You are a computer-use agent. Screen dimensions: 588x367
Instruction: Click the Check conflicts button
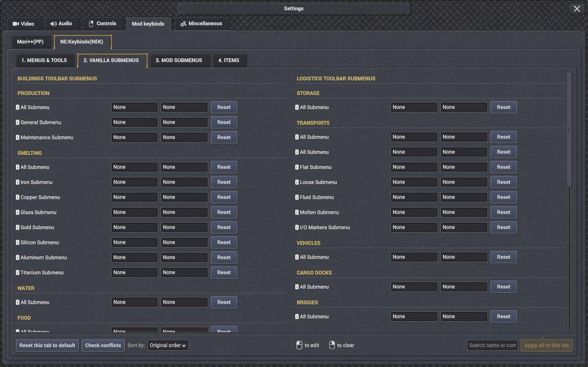103,346
